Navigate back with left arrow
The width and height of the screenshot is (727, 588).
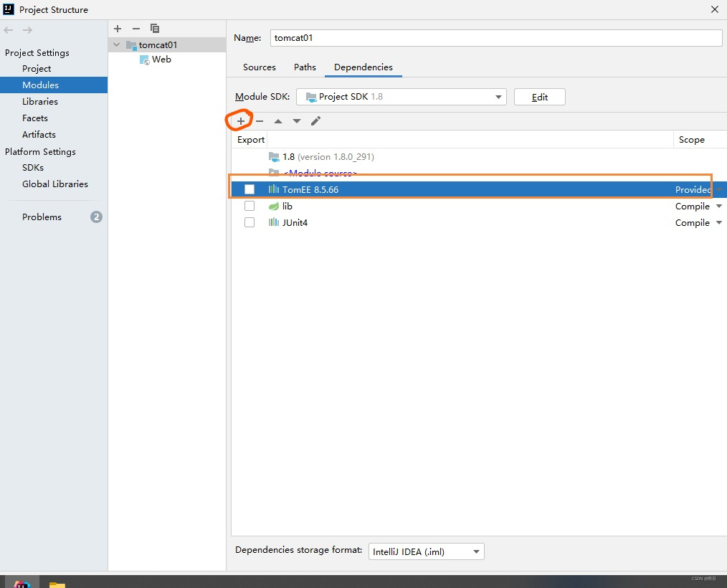click(x=9, y=30)
